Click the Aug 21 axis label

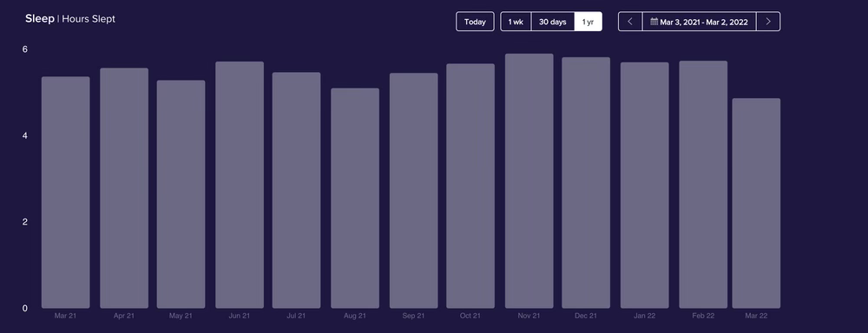pyautogui.click(x=355, y=316)
